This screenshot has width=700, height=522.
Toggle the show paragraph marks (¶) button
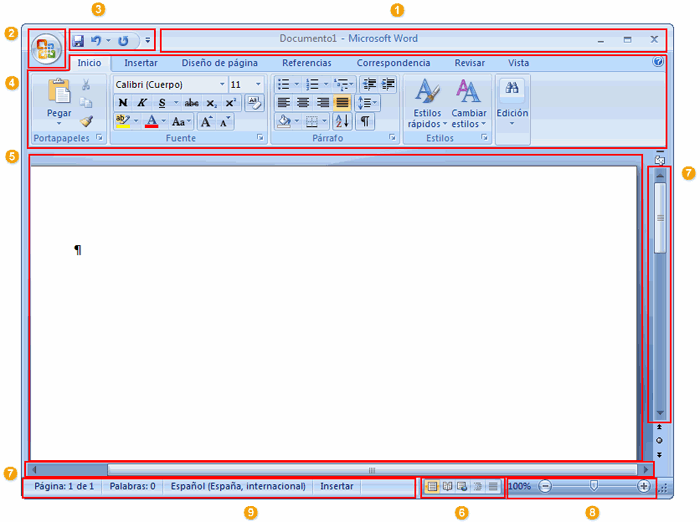365,121
